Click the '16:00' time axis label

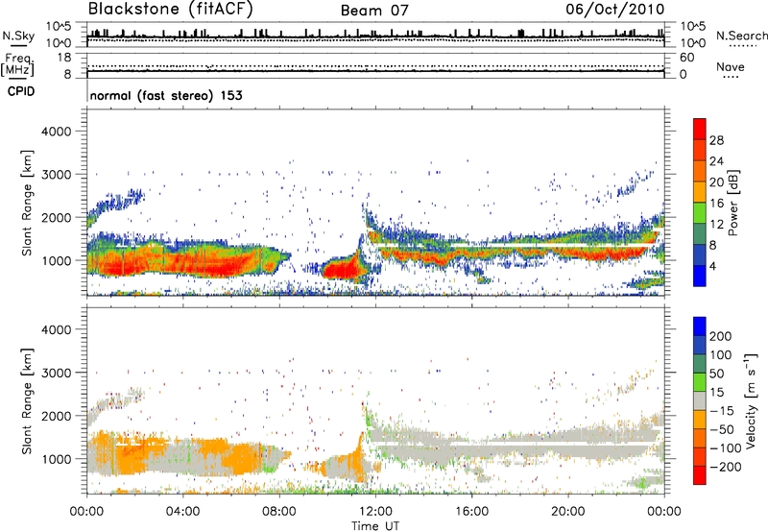tap(471, 512)
